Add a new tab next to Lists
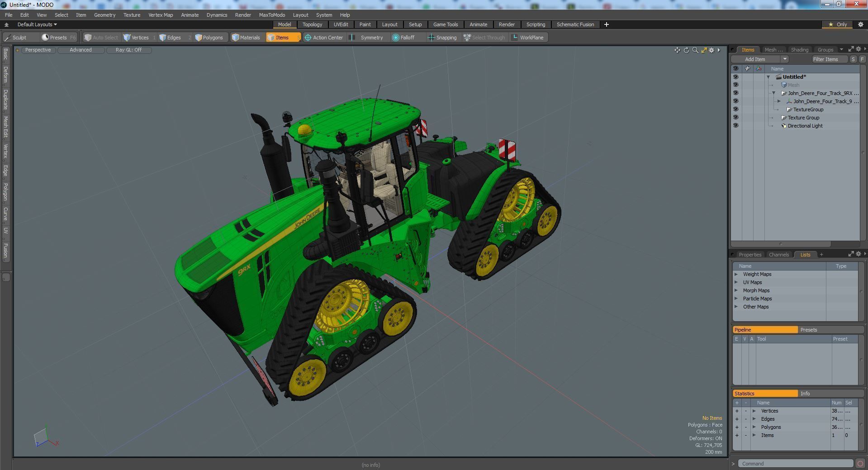 [x=821, y=255]
